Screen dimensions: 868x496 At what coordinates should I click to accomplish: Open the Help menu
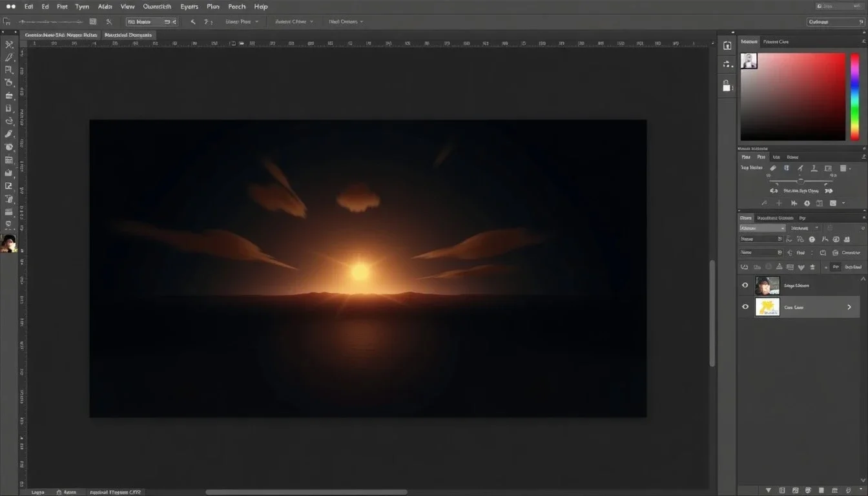(x=261, y=6)
